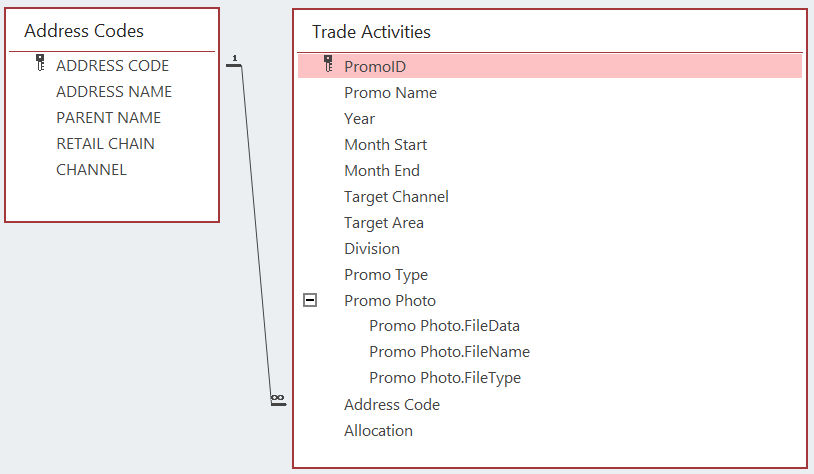
Task: Pick the Division field
Action: tap(371, 249)
